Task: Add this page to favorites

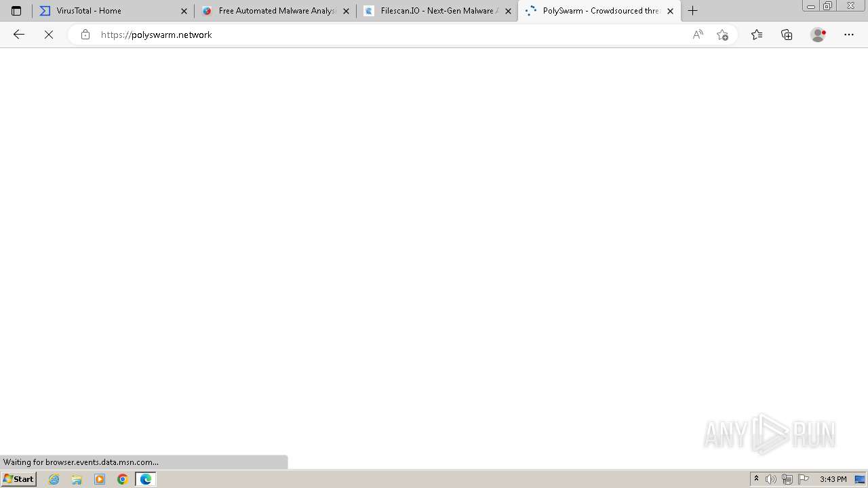Action: pos(722,35)
